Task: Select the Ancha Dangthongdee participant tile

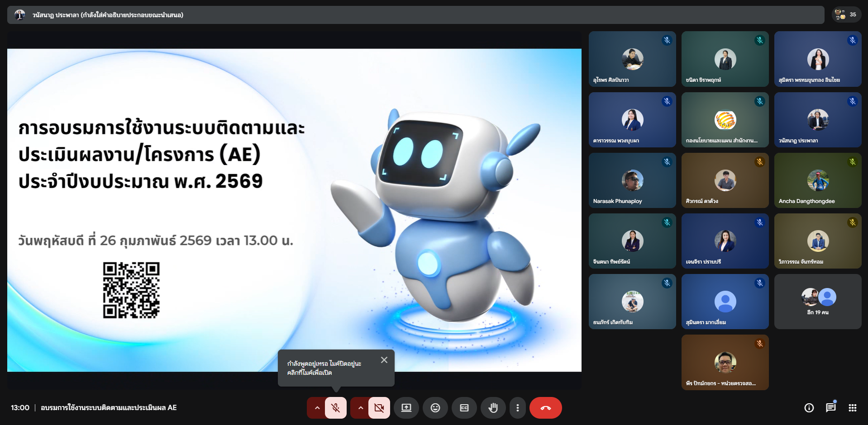Action: (817, 180)
